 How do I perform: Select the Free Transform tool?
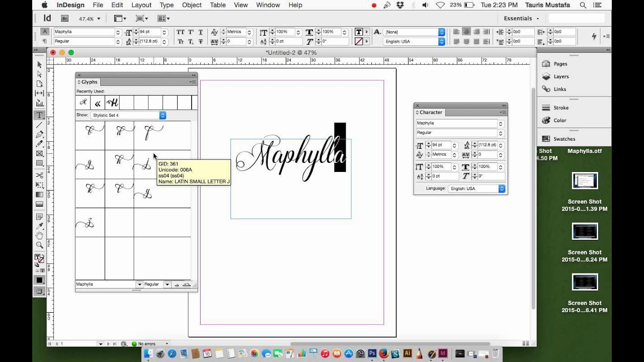[40, 185]
